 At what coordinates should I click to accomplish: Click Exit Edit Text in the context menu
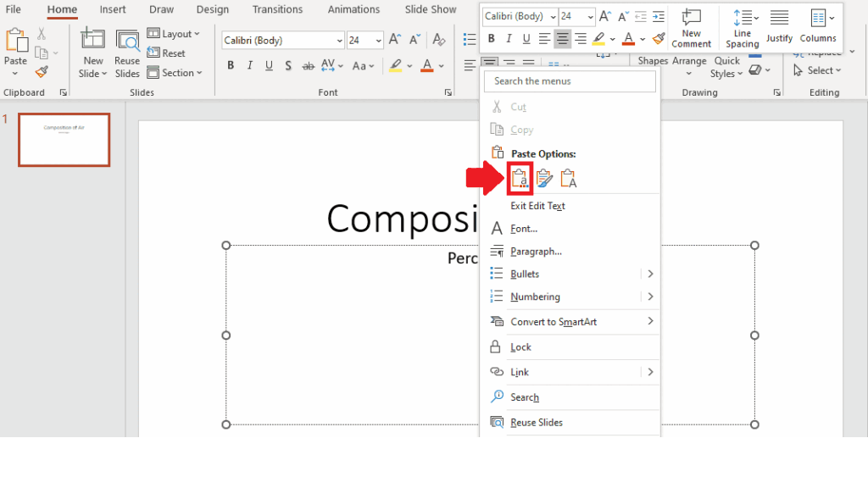pos(537,206)
